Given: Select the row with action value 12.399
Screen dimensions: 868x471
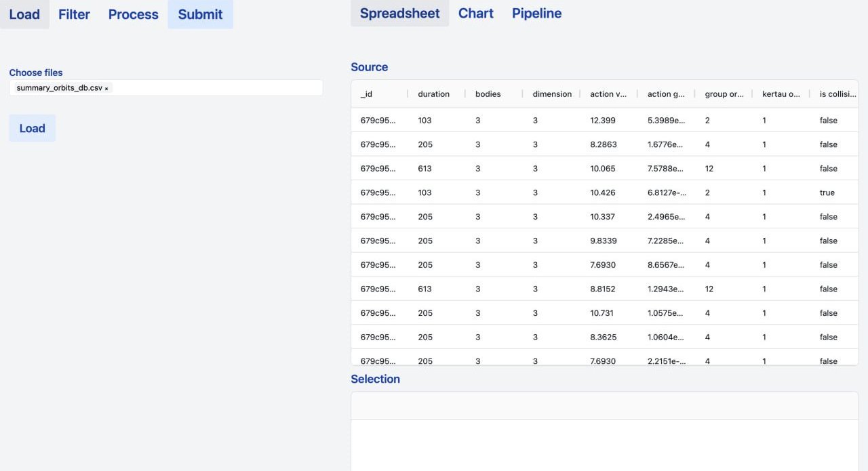Looking at the screenshot, I should point(604,120).
